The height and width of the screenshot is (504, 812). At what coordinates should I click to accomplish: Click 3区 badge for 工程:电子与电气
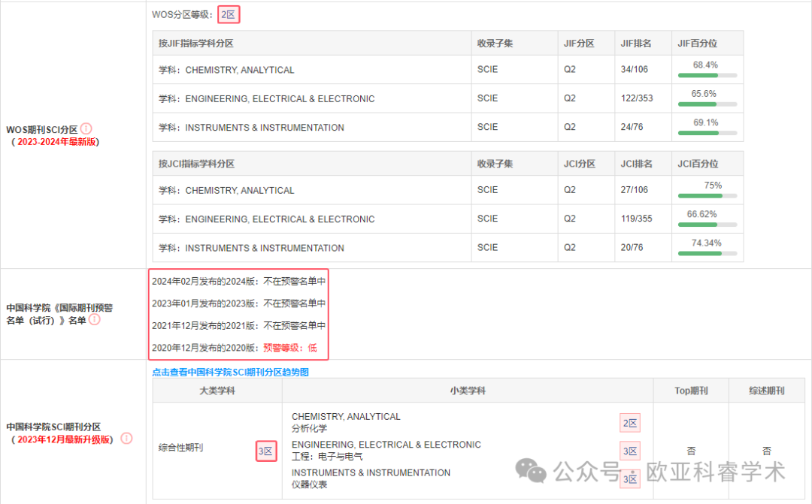630,451
